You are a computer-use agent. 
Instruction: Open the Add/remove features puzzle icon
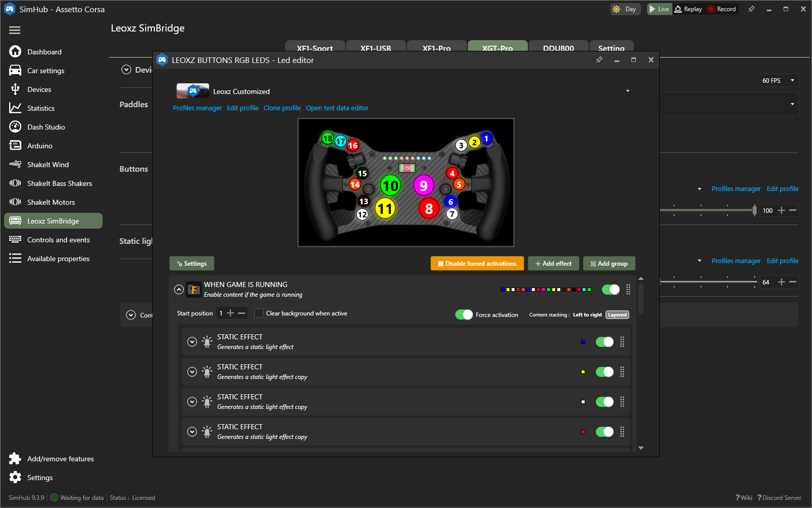(x=15, y=459)
